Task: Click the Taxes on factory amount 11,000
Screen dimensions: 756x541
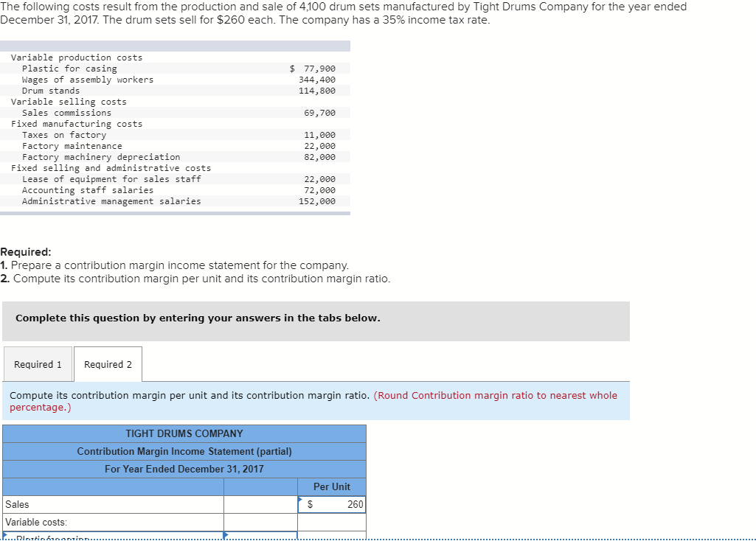Action: click(319, 135)
